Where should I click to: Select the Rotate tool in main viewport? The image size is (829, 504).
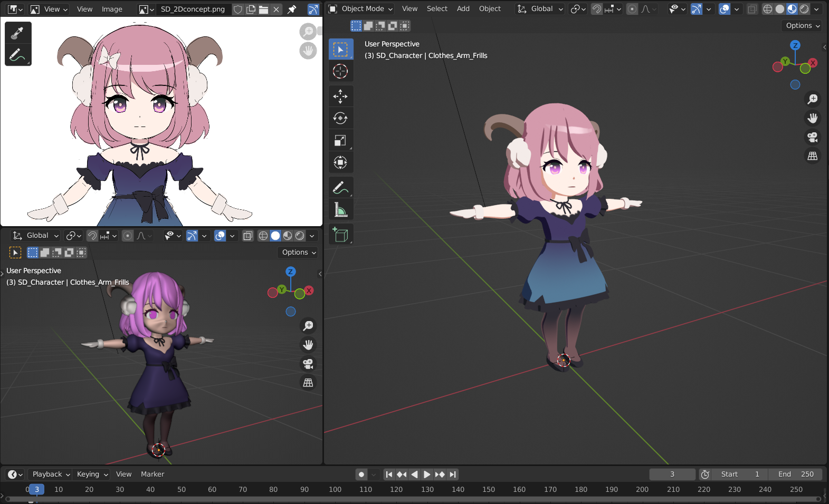pyautogui.click(x=340, y=118)
